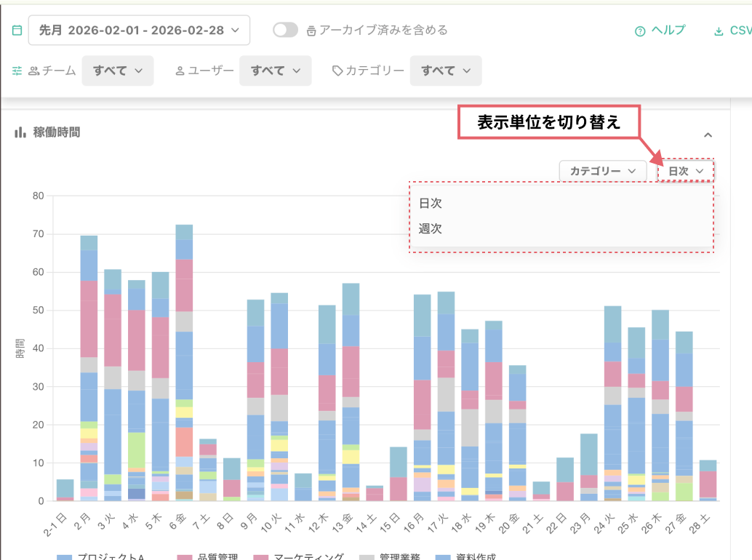Enable the アーカイブ済みを含める toggle switch
This screenshot has height=560, width=752.
pos(284,30)
